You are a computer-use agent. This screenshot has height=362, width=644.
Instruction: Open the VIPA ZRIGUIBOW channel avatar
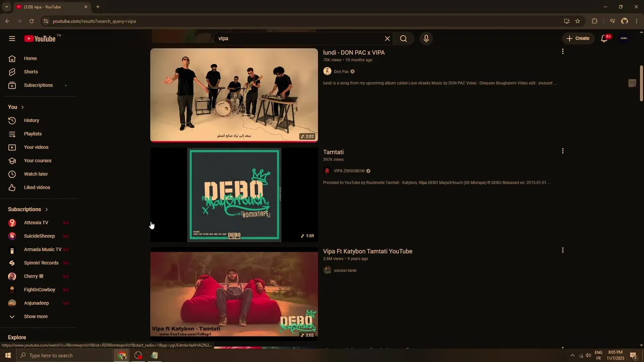[327, 171]
